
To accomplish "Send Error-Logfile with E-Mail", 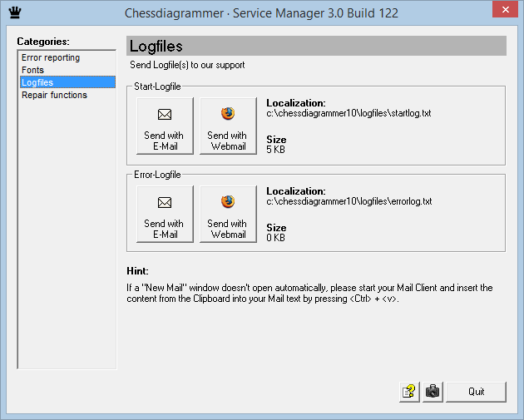I will point(165,214).
